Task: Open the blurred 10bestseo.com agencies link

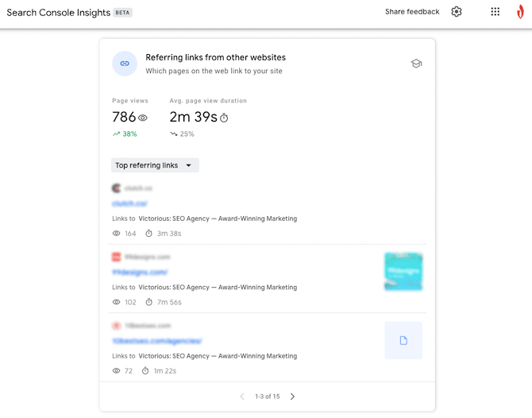Action: coord(157,341)
